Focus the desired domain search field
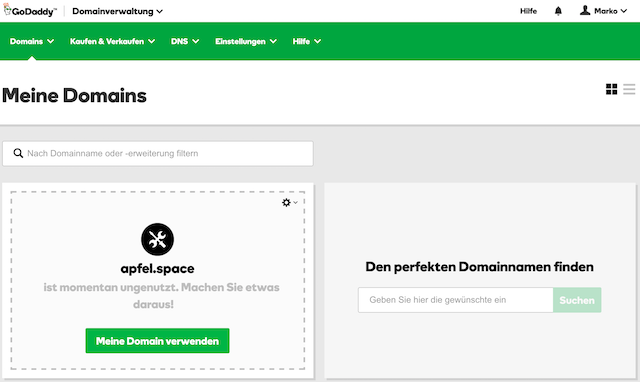 (x=456, y=300)
